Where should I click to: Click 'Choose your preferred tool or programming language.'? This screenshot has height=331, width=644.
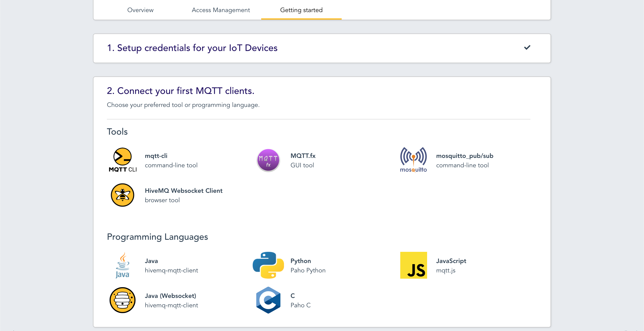pyautogui.click(x=183, y=105)
